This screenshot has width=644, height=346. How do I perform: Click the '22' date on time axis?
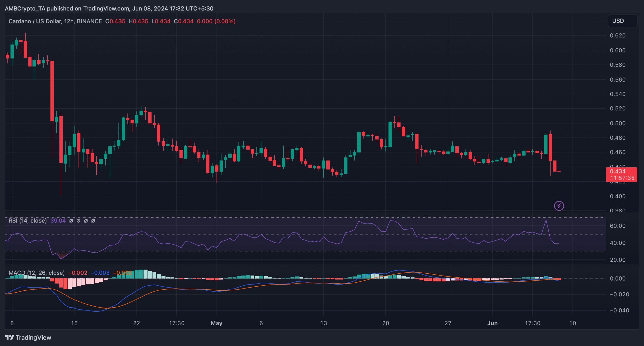(136, 323)
